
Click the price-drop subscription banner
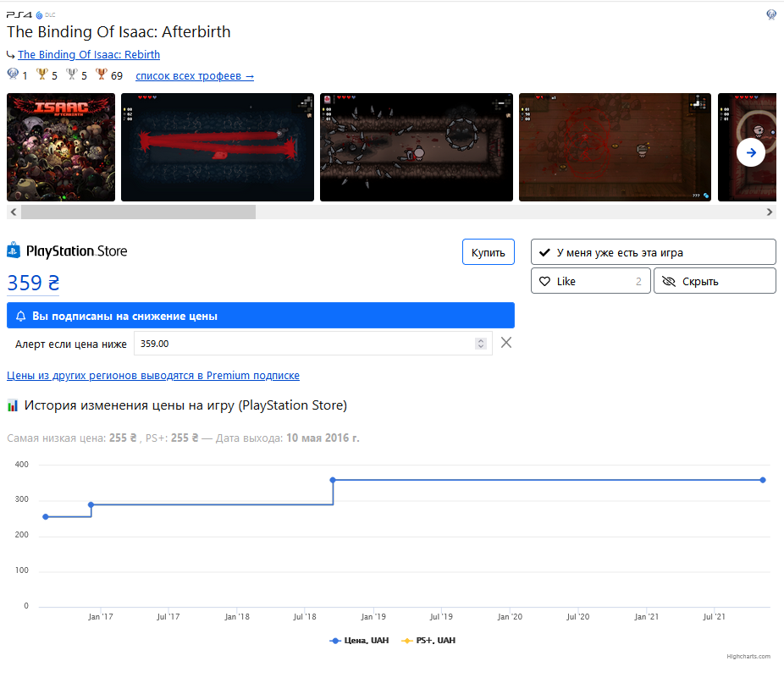tap(261, 316)
